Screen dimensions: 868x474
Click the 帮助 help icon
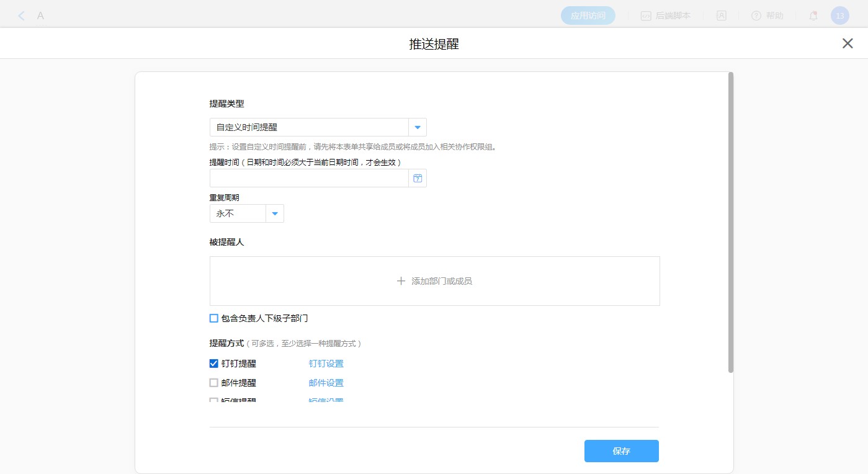click(756, 16)
